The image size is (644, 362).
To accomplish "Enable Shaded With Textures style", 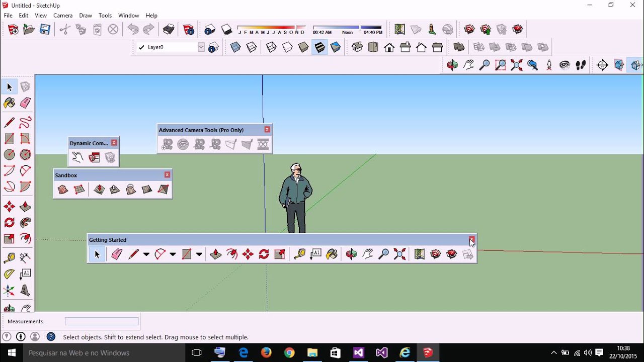I will click(319, 47).
